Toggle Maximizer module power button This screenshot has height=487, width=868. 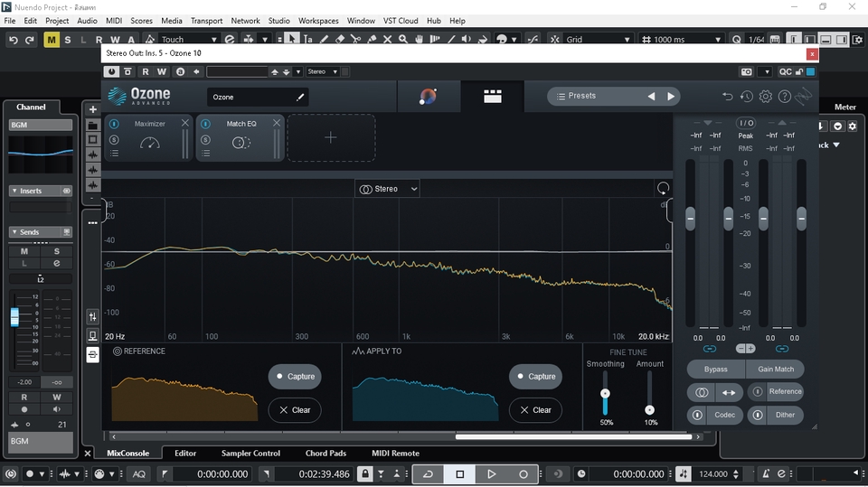(x=114, y=124)
